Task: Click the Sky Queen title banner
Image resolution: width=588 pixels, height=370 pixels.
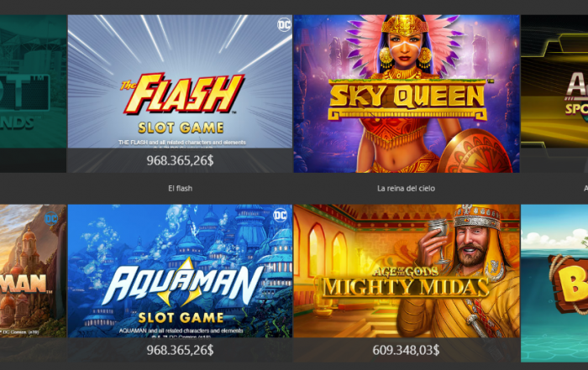Action: [x=407, y=99]
